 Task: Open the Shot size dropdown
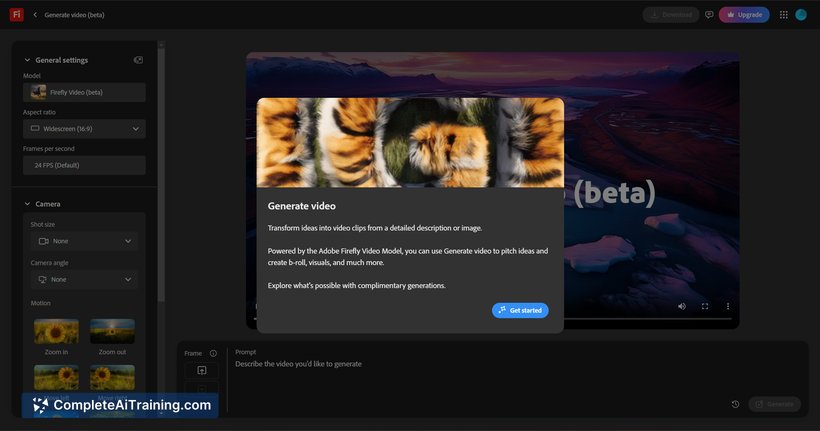click(84, 241)
